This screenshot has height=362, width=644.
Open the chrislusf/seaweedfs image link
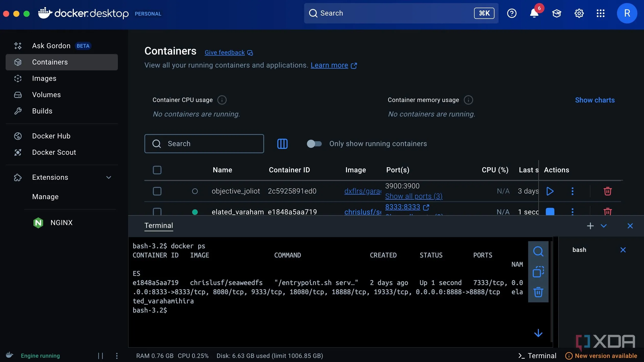[363, 212]
